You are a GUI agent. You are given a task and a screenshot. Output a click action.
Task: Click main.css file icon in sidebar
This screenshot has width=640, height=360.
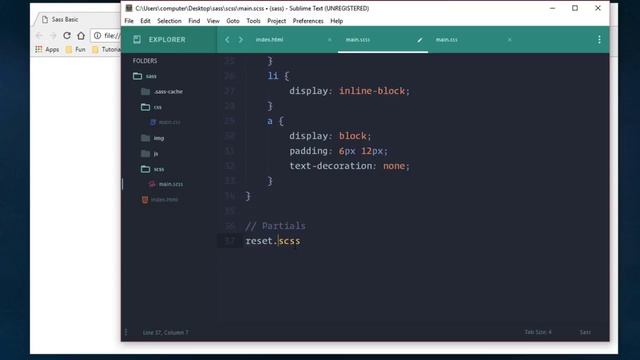tap(153, 122)
